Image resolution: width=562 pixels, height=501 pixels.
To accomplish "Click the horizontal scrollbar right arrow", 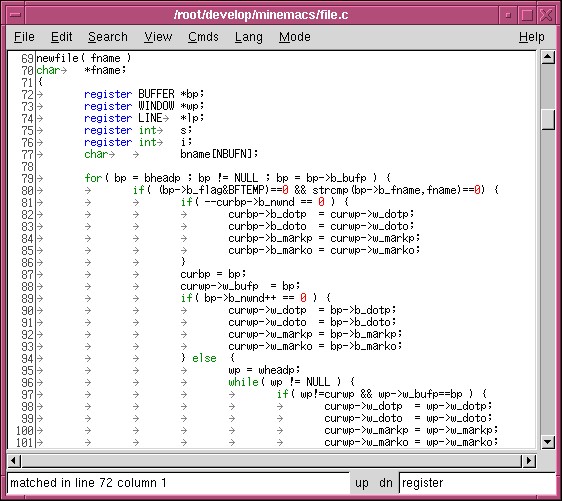I will (x=529, y=460).
